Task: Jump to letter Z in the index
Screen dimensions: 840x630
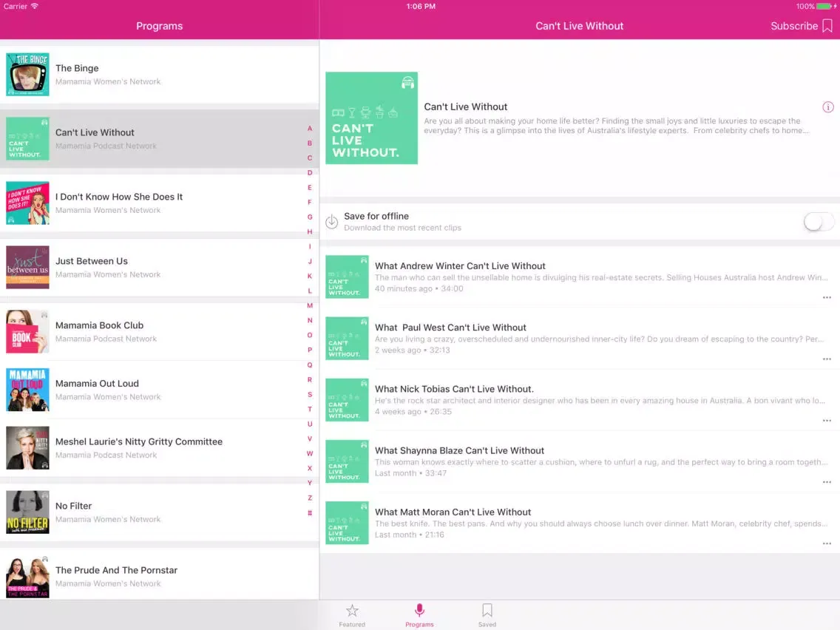Action: tap(310, 498)
